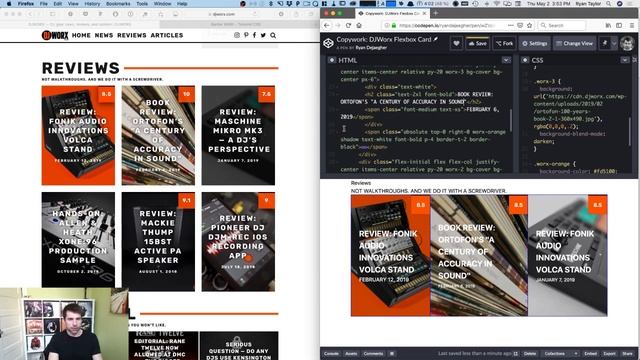Screen dimensions: 640x360
Task: Toggle the sidebar icon in the Firefox toolbar
Action: click(x=619, y=25)
